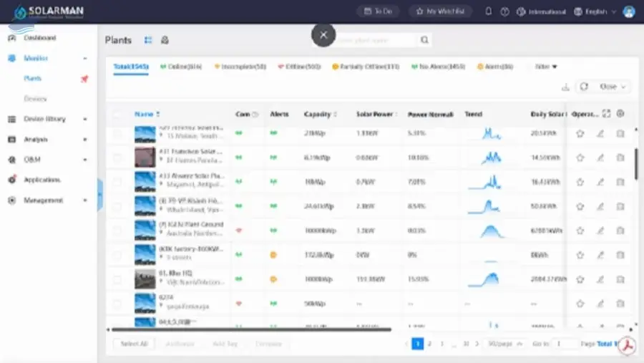
Task: Open the items per page dropdown
Action: click(x=505, y=344)
